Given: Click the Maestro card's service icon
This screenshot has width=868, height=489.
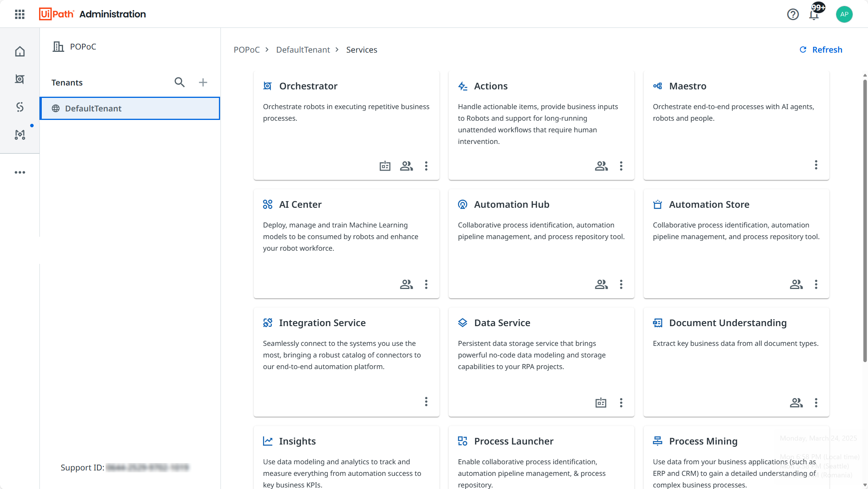Looking at the screenshot, I should click(658, 86).
